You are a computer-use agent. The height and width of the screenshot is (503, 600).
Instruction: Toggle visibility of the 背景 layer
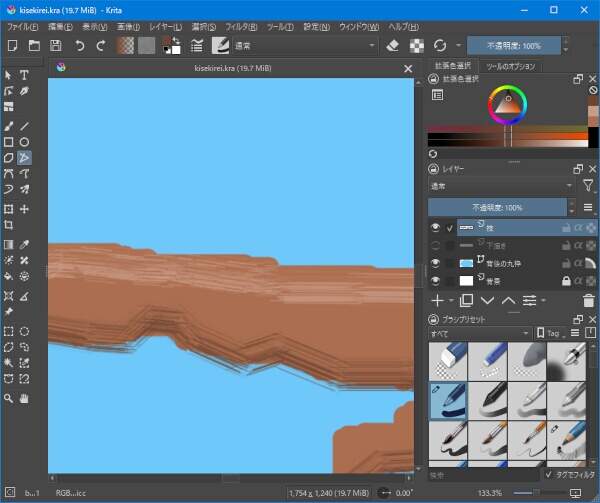435,279
